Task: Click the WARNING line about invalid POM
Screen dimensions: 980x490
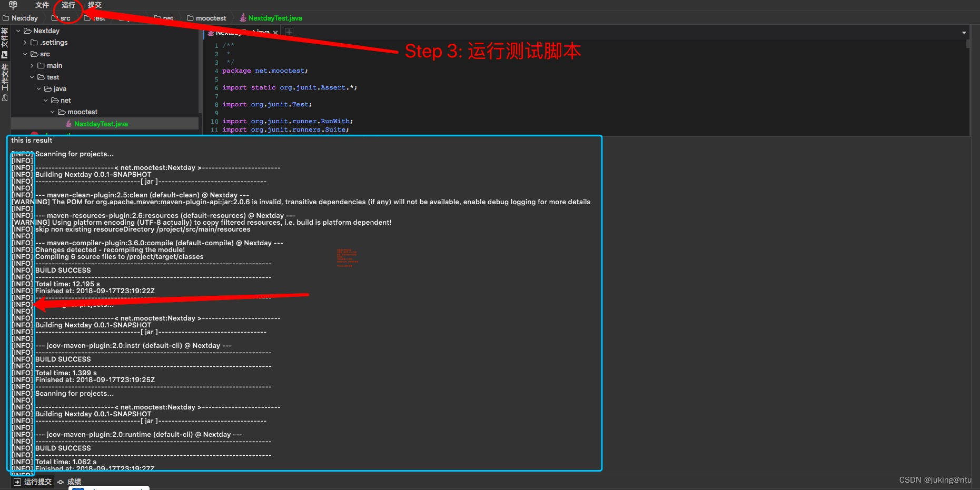Action: click(x=301, y=202)
